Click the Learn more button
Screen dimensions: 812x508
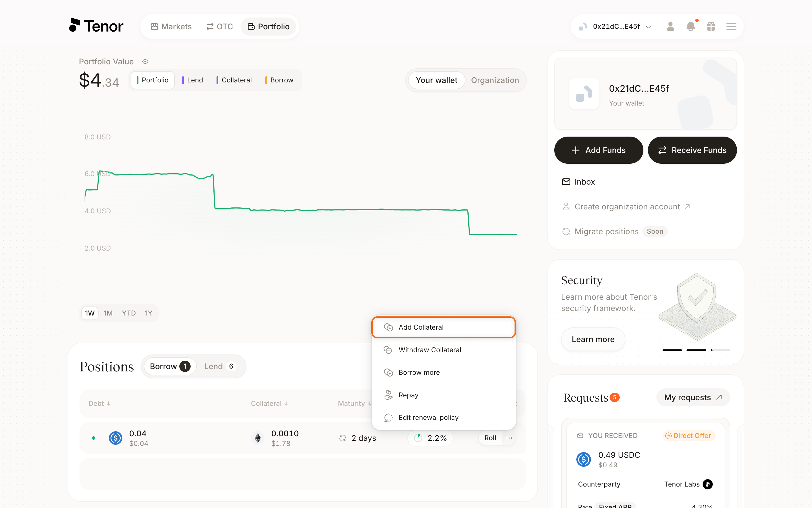click(x=593, y=339)
